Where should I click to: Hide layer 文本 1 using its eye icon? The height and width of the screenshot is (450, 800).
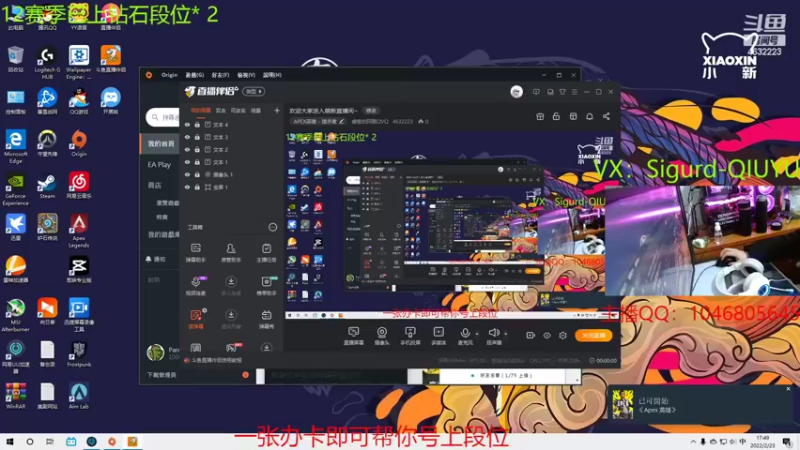pos(187,162)
